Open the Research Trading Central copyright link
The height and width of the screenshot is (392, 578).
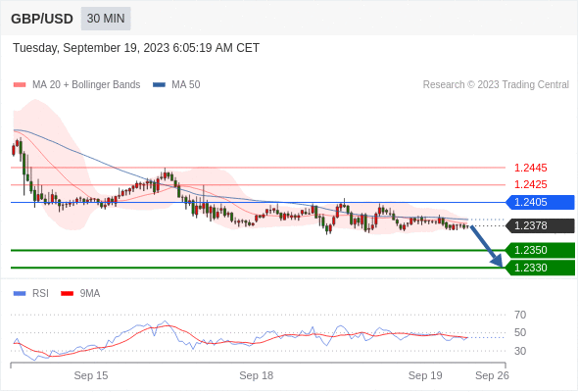point(496,85)
